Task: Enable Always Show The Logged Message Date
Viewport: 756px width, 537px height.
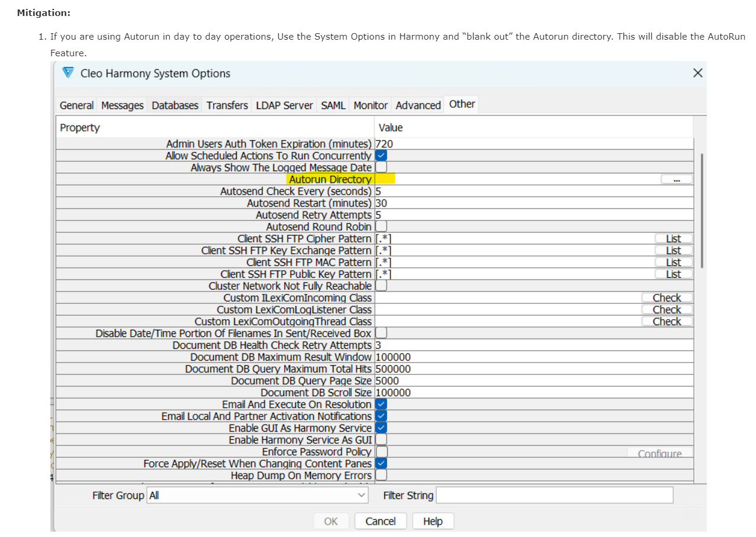Action: (381, 167)
